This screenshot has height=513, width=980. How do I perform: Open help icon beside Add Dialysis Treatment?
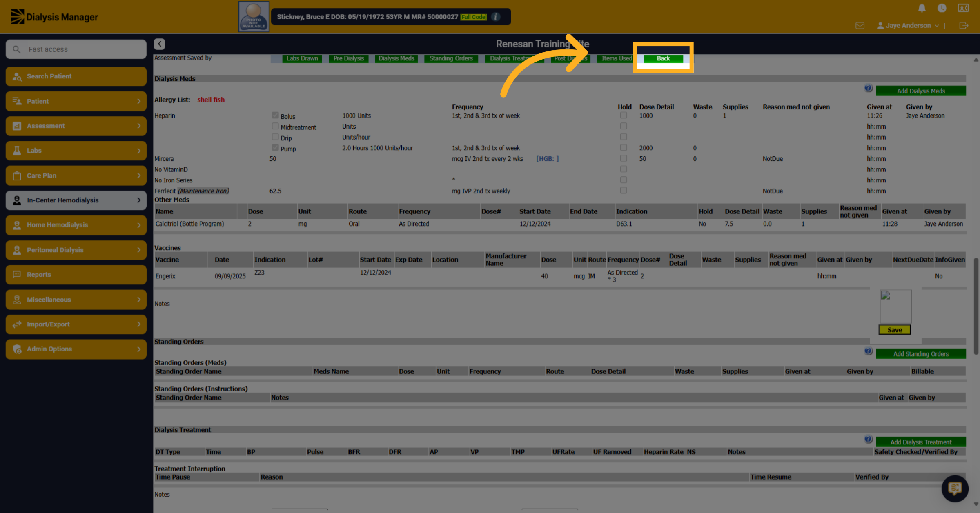[x=869, y=439]
